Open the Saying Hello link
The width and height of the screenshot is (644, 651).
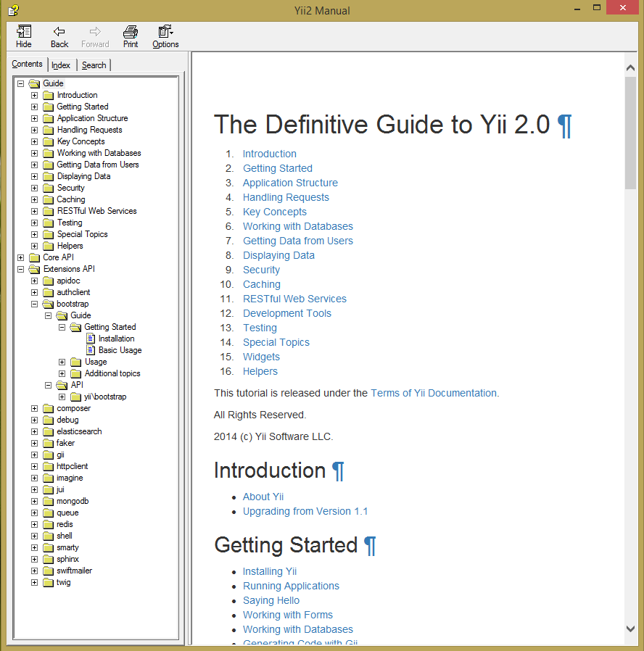click(x=271, y=600)
